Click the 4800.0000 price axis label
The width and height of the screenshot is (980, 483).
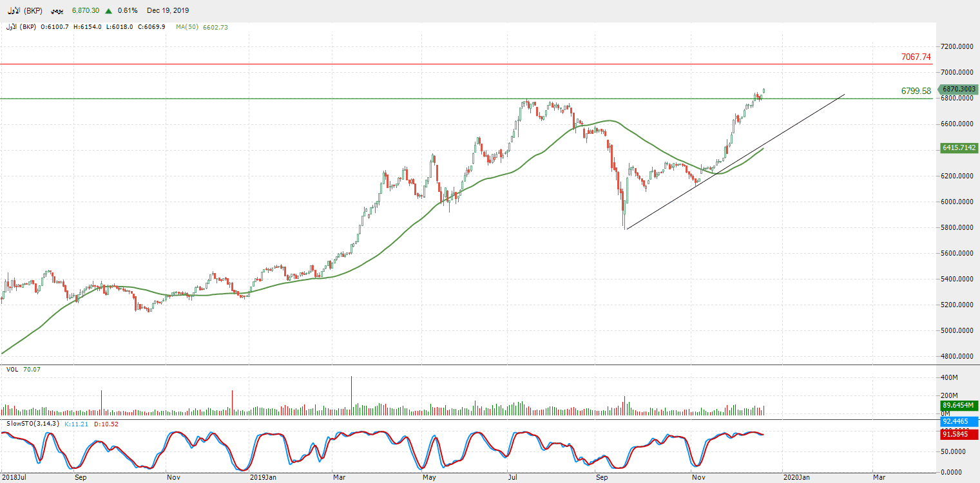point(956,356)
